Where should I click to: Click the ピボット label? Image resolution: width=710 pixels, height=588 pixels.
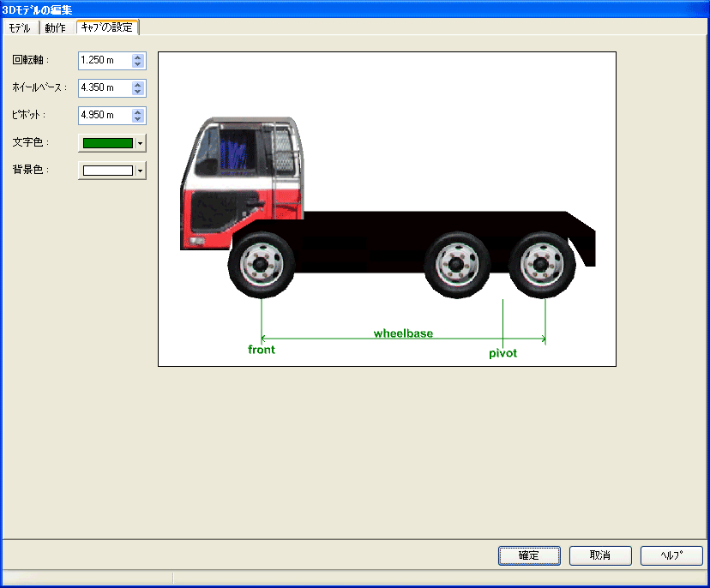click(28, 115)
